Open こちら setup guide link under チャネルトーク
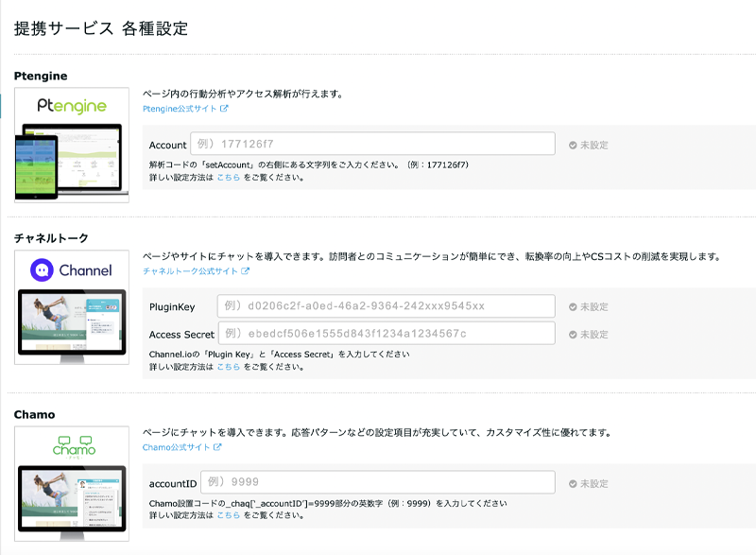This screenshot has height=555, width=756. click(228, 367)
